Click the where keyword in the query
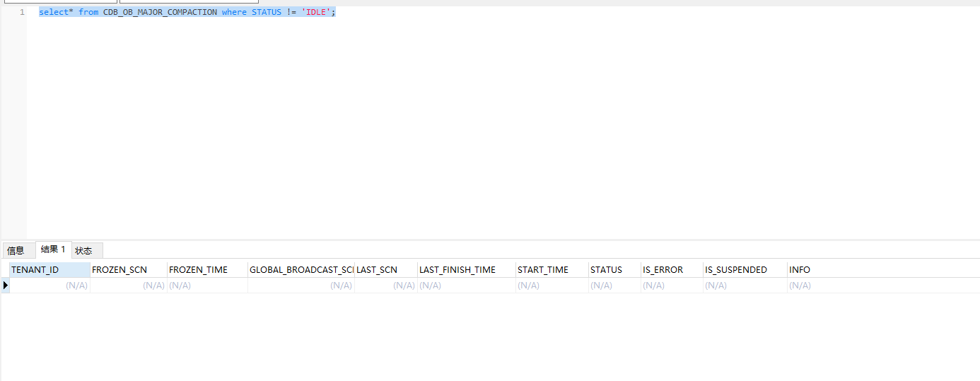The width and height of the screenshot is (980, 381). pyautogui.click(x=234, y=12)
